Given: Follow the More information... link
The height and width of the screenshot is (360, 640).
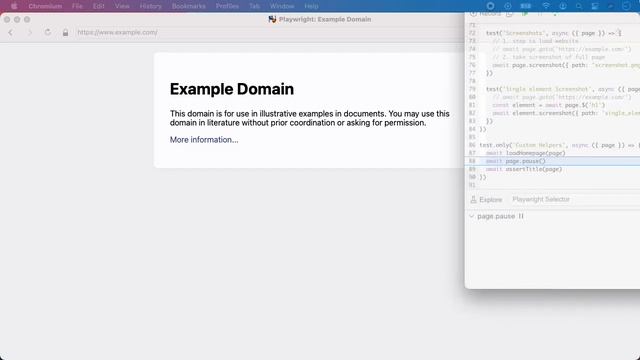Looking at the screenshot, I should point(204,140).
